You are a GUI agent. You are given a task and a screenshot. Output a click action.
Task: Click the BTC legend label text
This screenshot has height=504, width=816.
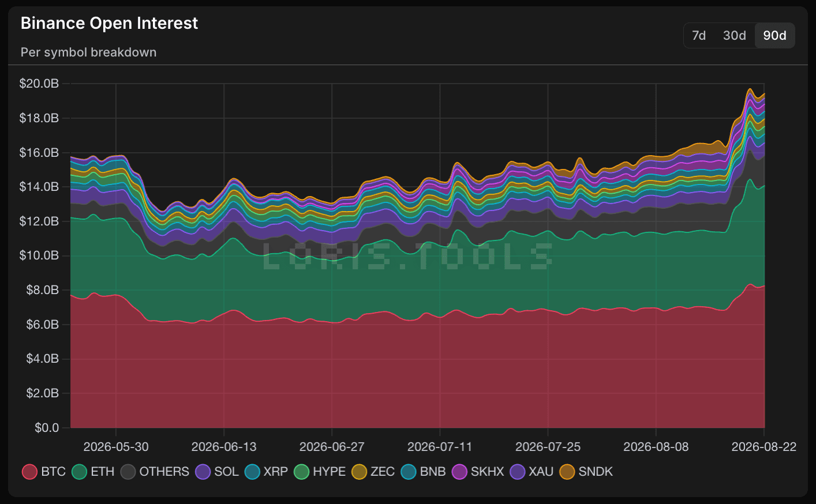pos(54,472)
